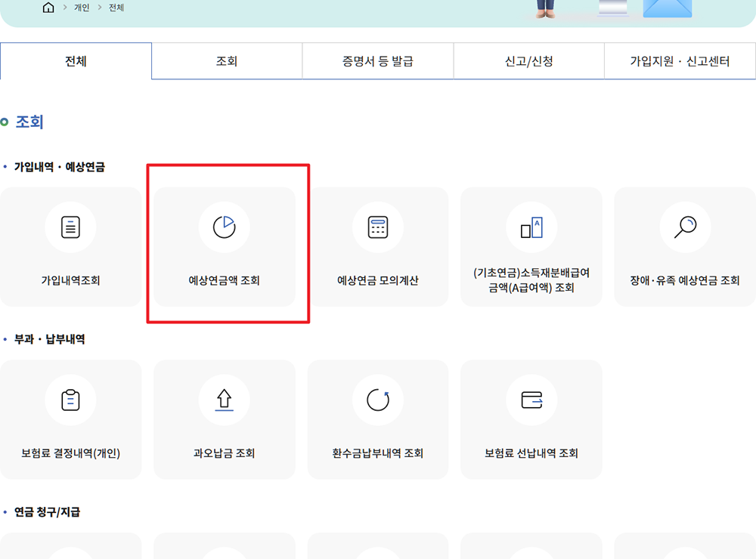Open 예상연금 모의계산 via its calculator icon

(x=378, y=227)
